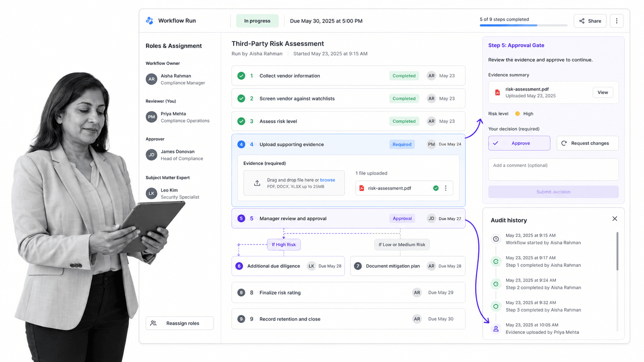The width and height of the screenshot is (644, 362).
Task: Click the upload icon in the drop zone
Action: 257,183
